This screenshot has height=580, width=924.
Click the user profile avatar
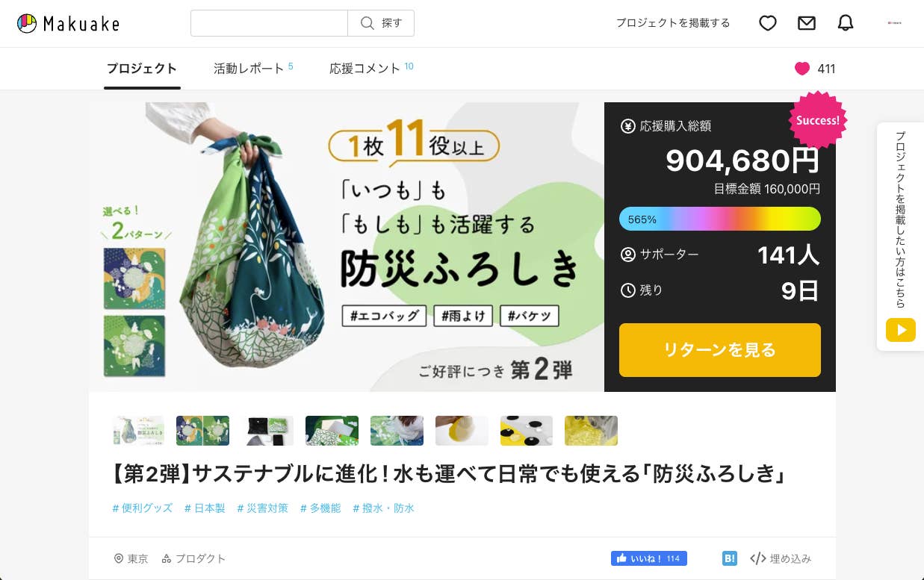[894, 23]
